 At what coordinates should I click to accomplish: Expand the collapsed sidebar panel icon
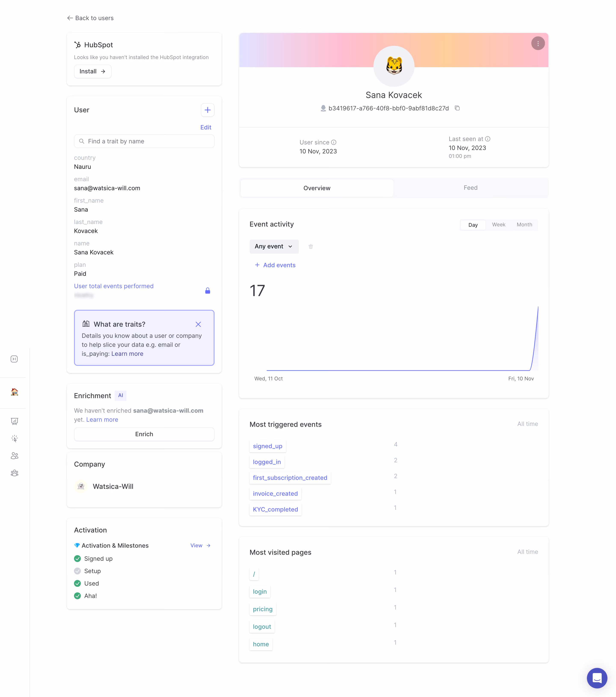(x=14, y=359)
